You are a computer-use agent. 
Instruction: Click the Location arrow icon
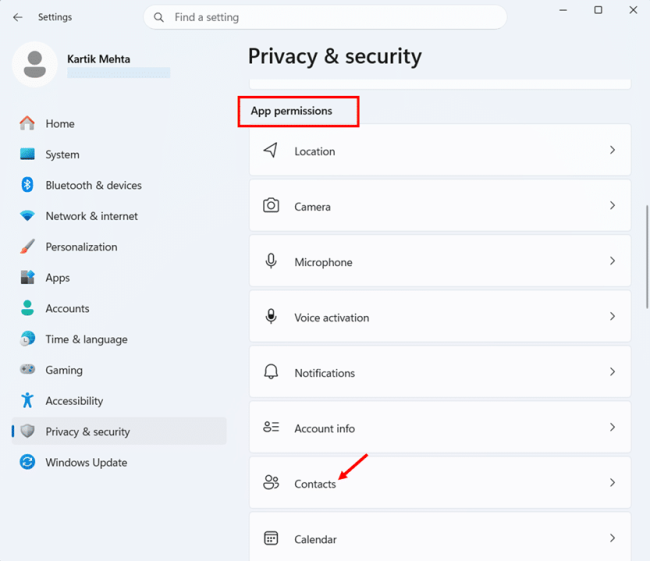[x=271, y=151]
